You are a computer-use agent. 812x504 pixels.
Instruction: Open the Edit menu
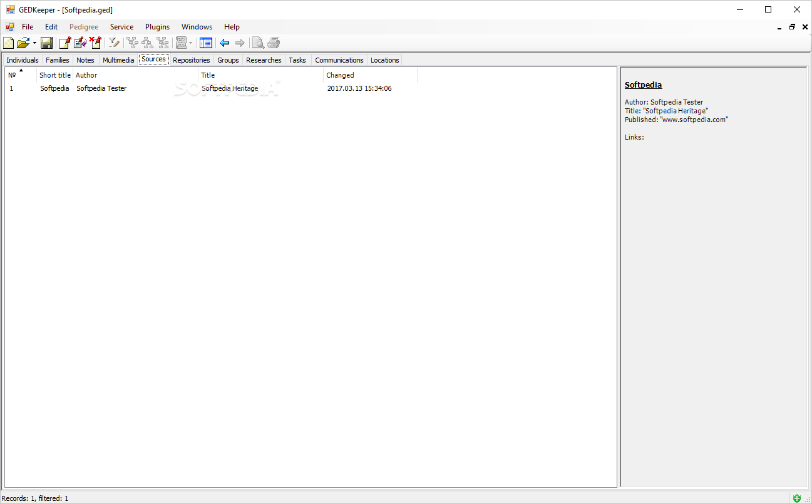click(x=51, y=27)
